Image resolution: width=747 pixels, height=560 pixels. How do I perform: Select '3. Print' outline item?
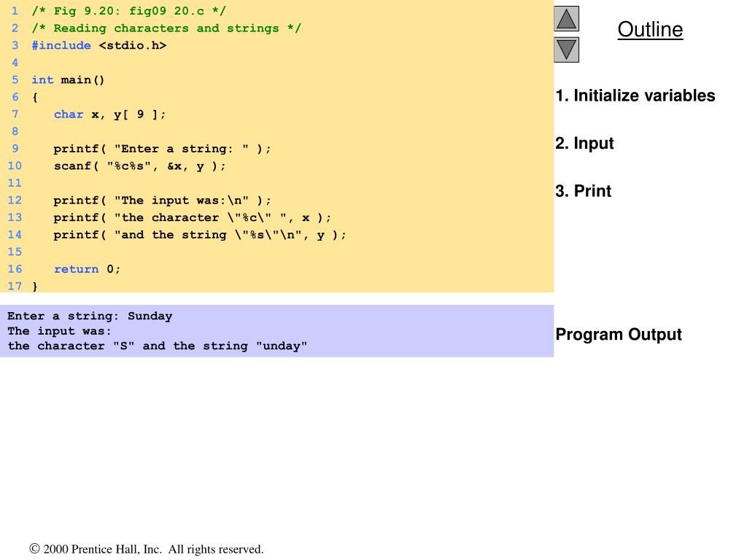click(x=583, y=191)
